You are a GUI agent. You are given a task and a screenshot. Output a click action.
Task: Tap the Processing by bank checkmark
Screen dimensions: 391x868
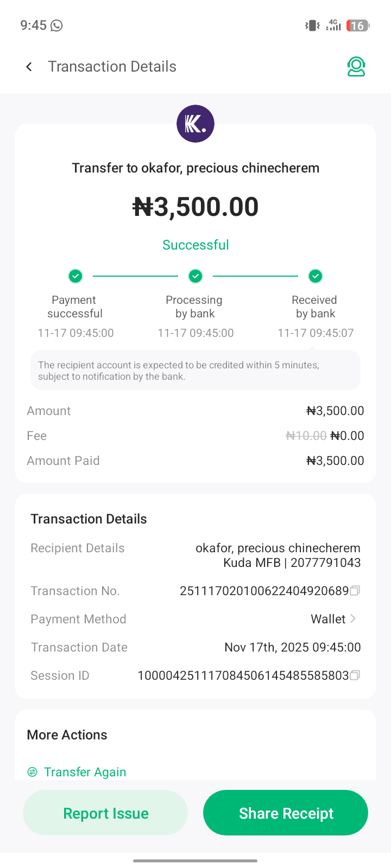[x=195, y=276]
